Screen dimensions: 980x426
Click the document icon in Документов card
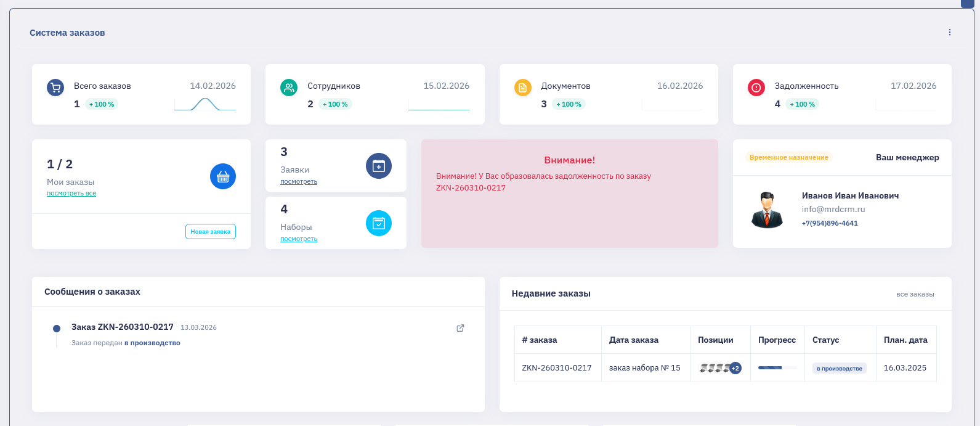click(522, 88)
